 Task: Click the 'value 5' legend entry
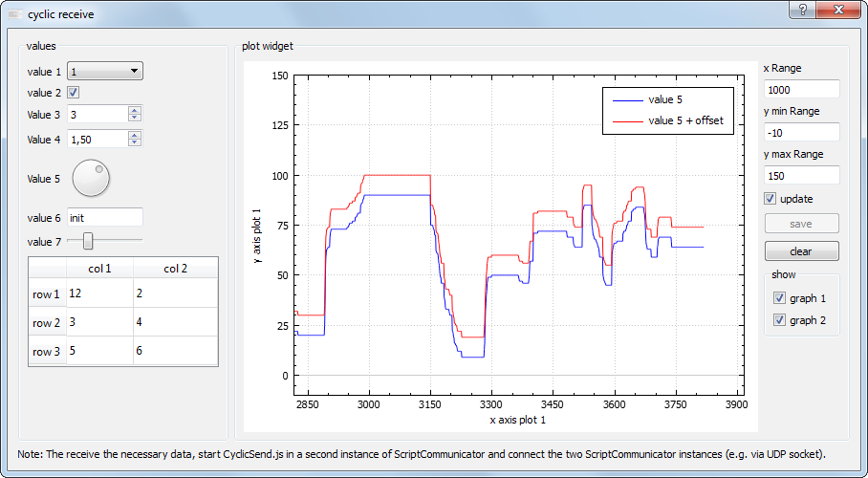pyautogui.click(x=648, y=99)
